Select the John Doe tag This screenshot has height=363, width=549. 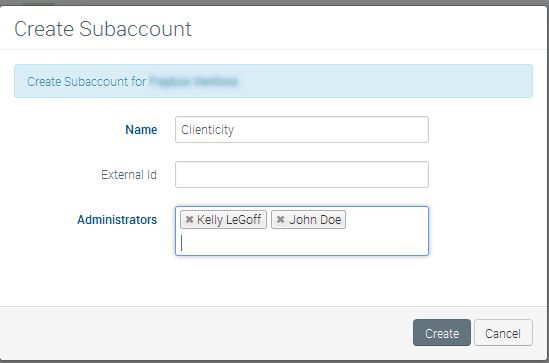[308, 219]
